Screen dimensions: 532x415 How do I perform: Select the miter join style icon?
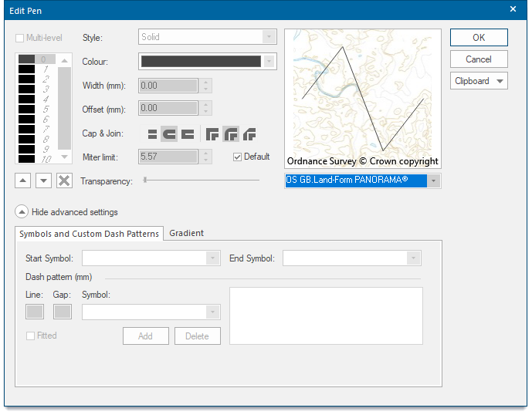(212, 134)
